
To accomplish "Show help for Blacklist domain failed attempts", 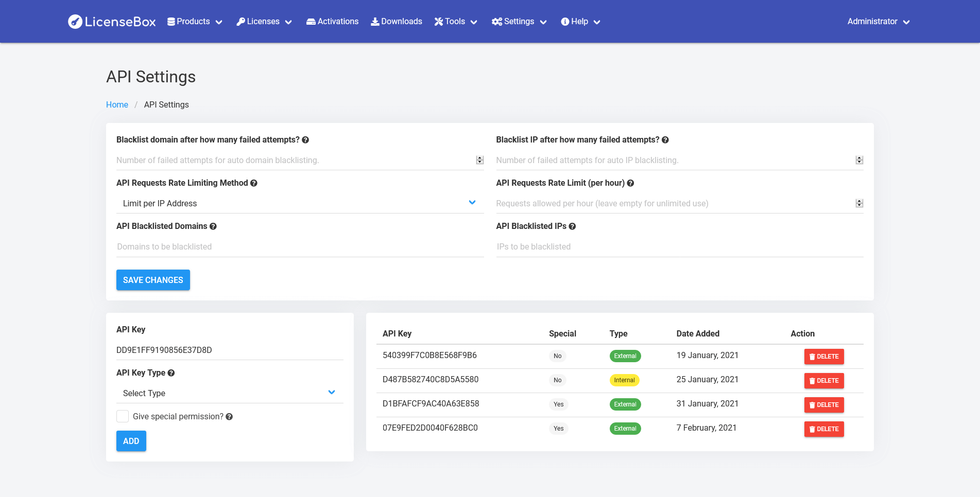I will (x=305, y=140).
